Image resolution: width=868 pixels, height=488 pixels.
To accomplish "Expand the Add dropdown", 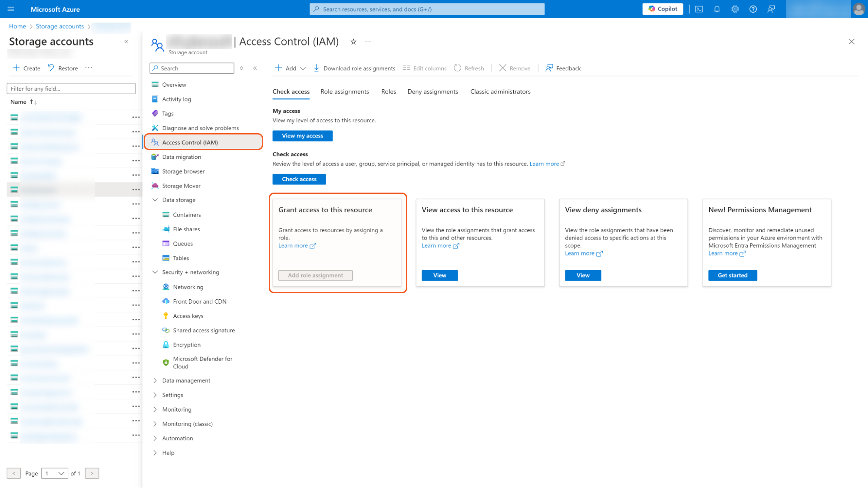I will [x=303, y=69].
